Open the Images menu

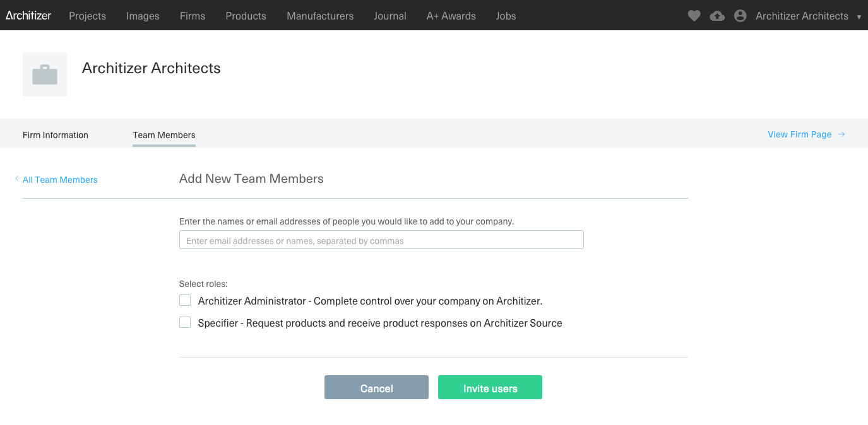point(143,16)
